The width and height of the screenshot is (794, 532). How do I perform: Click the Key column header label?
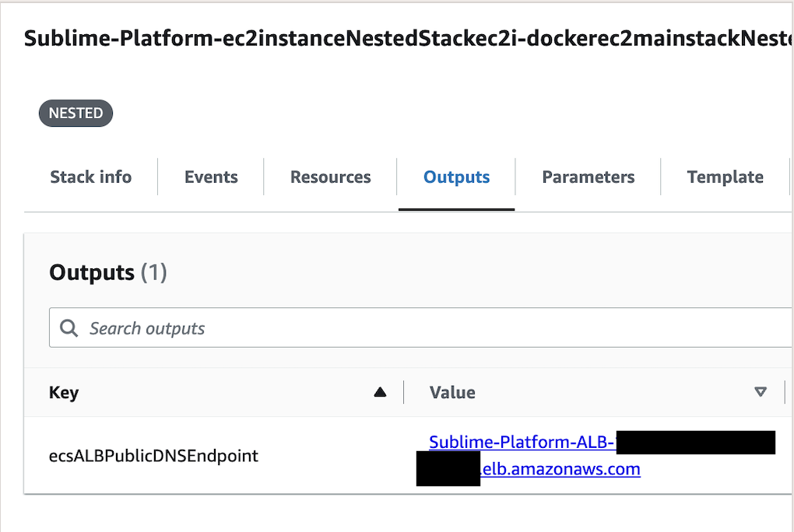tap(64, 393)
